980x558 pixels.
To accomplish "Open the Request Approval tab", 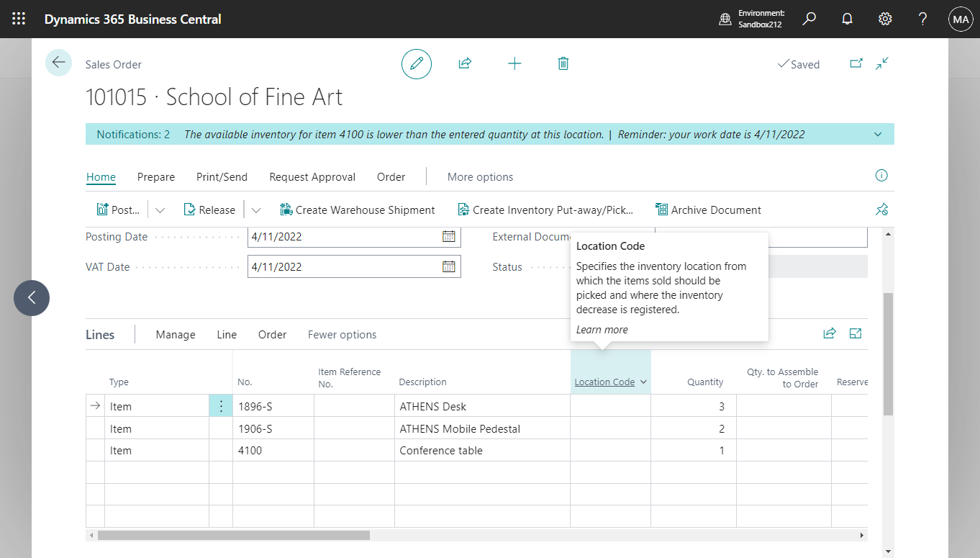I will (312, 176).
